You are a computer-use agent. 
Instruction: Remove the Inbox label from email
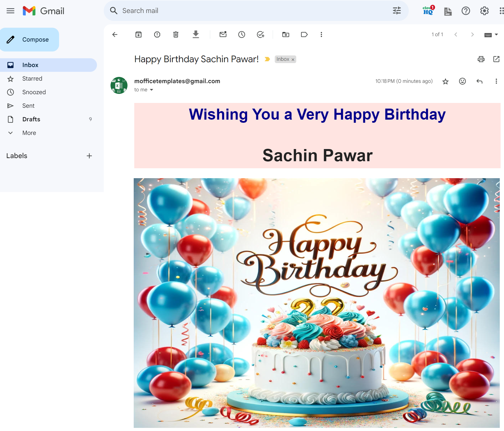coord(293,59)
